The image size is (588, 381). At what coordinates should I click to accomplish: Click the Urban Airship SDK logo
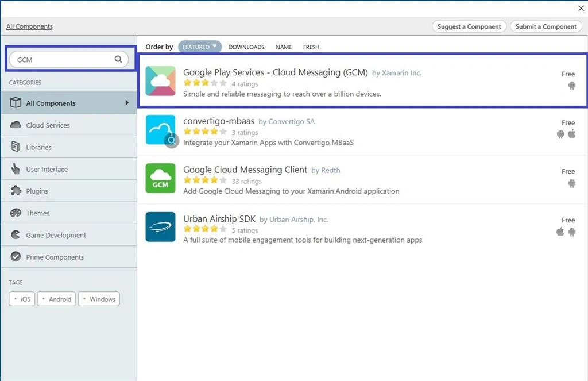[161, 227]
